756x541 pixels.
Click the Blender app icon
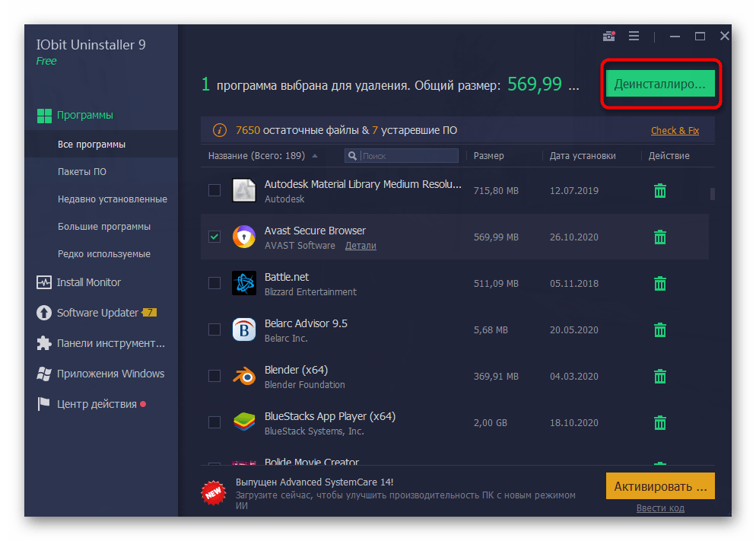[x=244, y=376]
